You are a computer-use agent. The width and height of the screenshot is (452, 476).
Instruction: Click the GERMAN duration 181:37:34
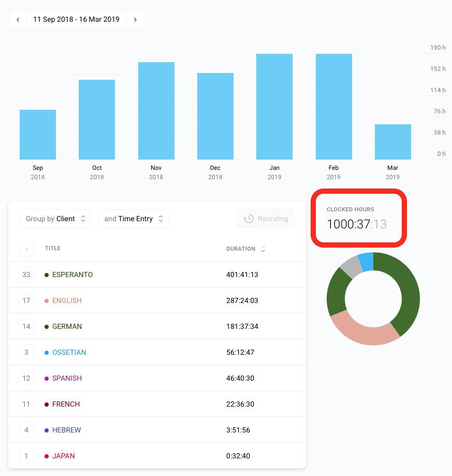242,326
